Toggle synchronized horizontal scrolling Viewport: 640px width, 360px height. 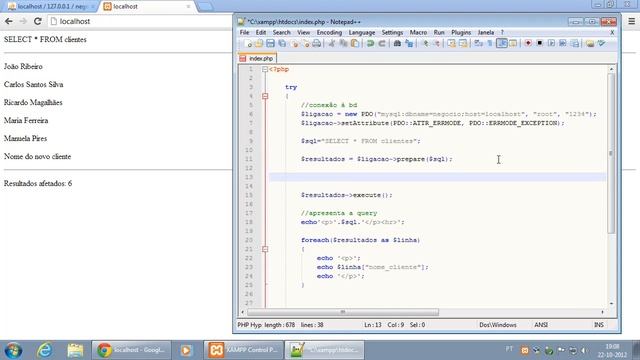[463, 43]
